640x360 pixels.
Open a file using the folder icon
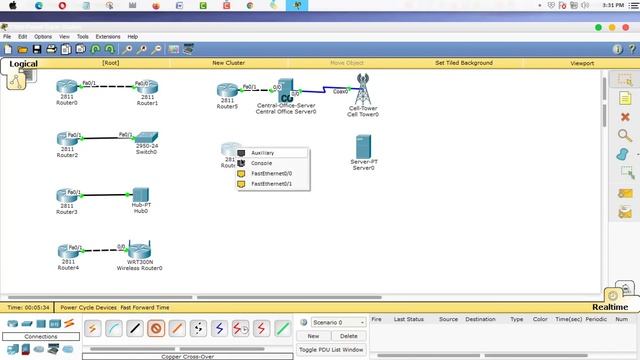pos(22,49)
